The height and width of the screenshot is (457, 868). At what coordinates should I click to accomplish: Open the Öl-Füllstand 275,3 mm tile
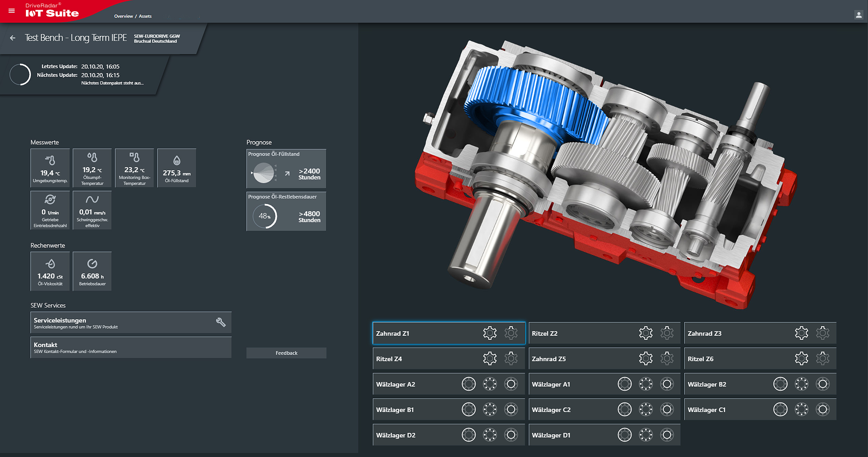click(x=177, y=168)
